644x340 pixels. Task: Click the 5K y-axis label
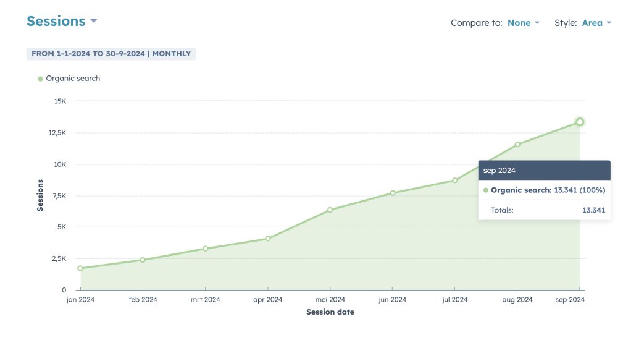click(x=62, y=227)
